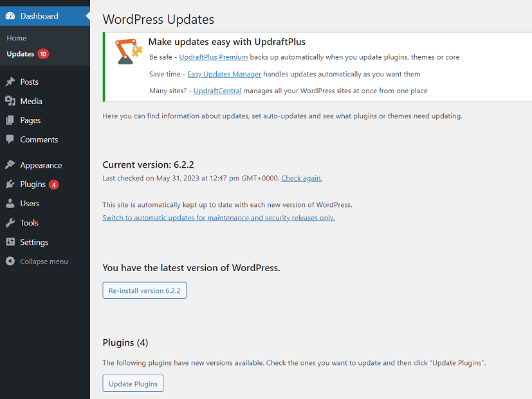Select Home under Dashboard
The image size is (532, 399).
click(16, 38)
